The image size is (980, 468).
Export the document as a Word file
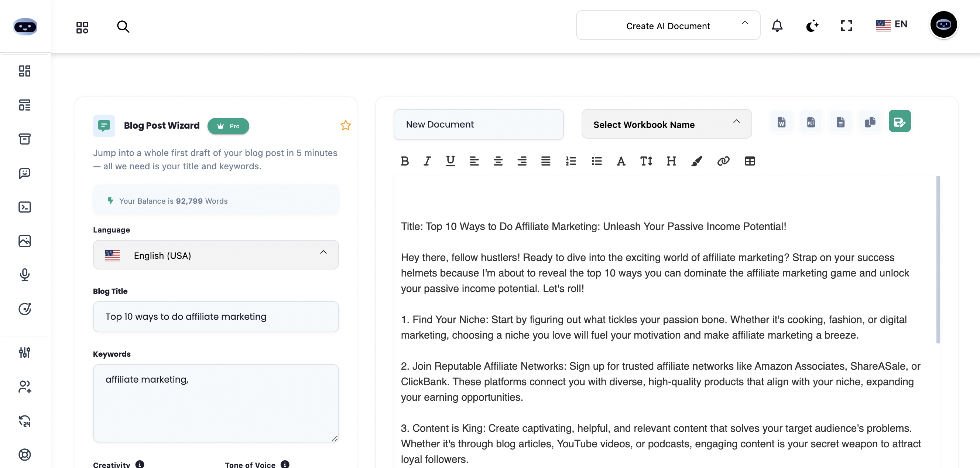(x=781, y=122)
